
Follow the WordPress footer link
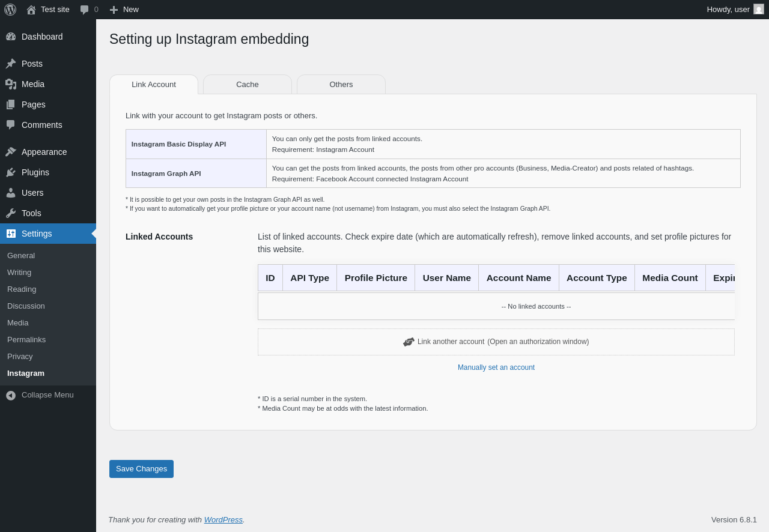pyautogui.click(x=223, y=520)
